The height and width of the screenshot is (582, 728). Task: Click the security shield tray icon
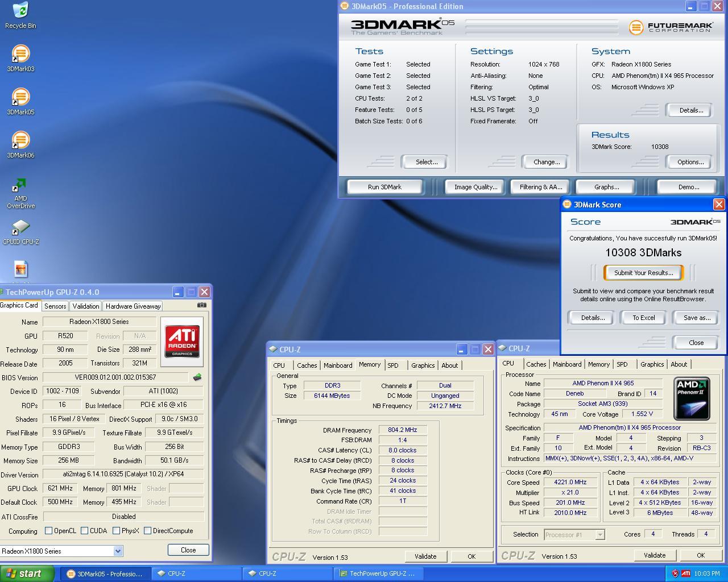[675, 573]
